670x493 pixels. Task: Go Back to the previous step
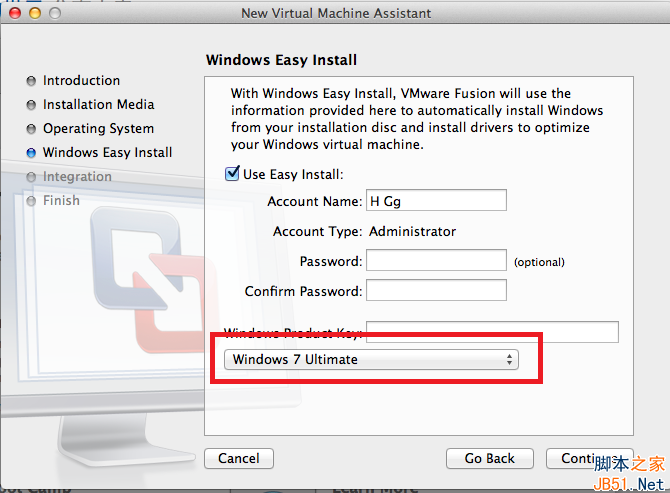coord(490,458)
